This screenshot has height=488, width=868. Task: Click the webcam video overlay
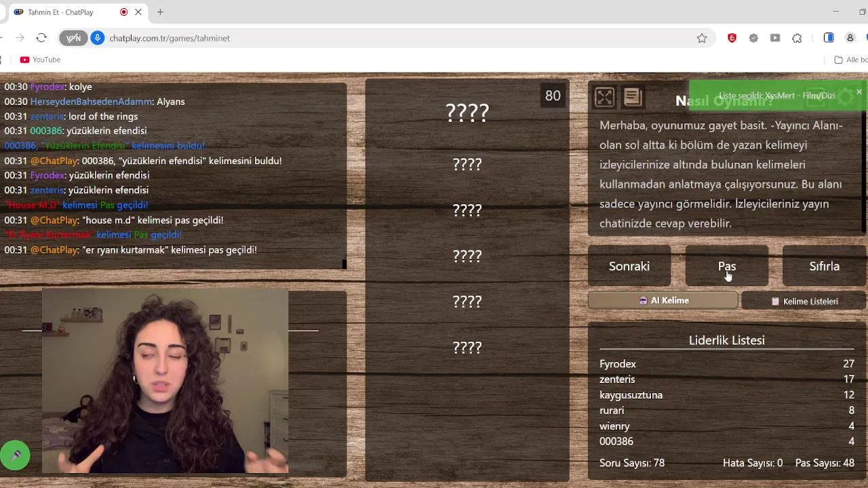pyautogui.click(x=165, y=381)
